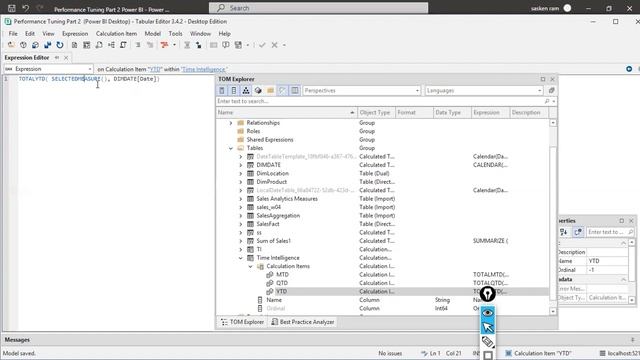Follow the "YTD" calculation item link
This screenshot has height=360, width=640.
point(155,69)
